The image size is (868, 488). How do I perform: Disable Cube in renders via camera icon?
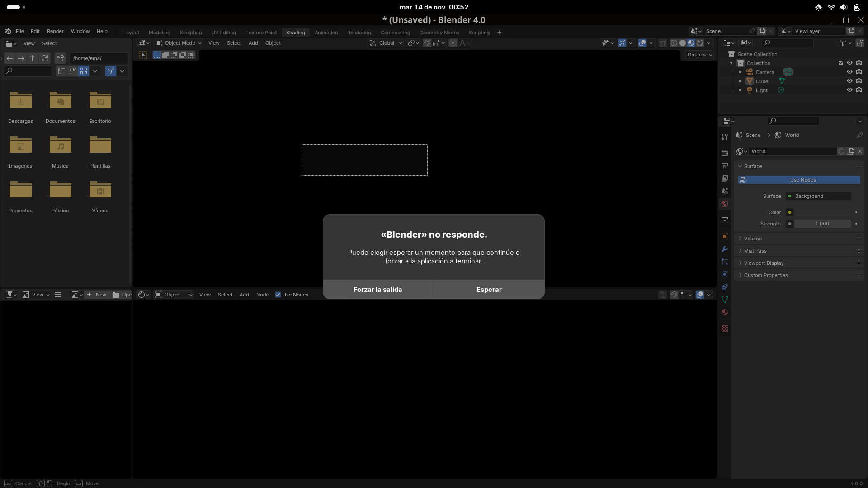pos(859,81)
